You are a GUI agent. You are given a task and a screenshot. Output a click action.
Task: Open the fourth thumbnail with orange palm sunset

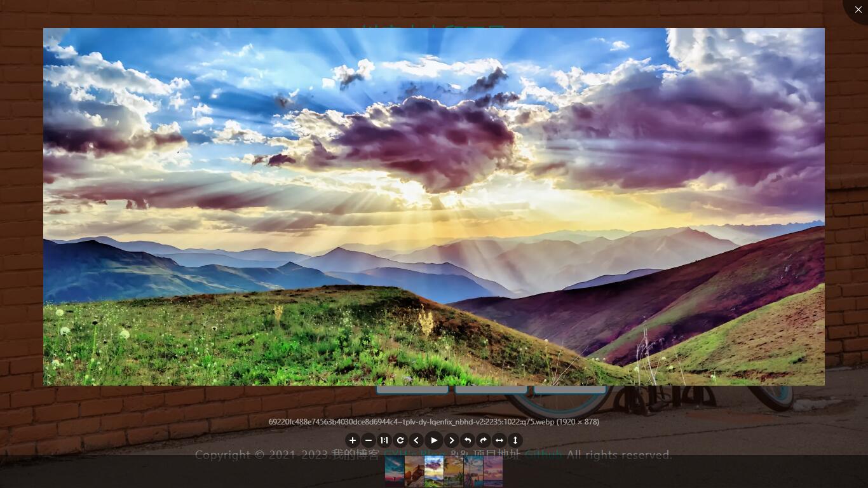(x=454, y=471)
